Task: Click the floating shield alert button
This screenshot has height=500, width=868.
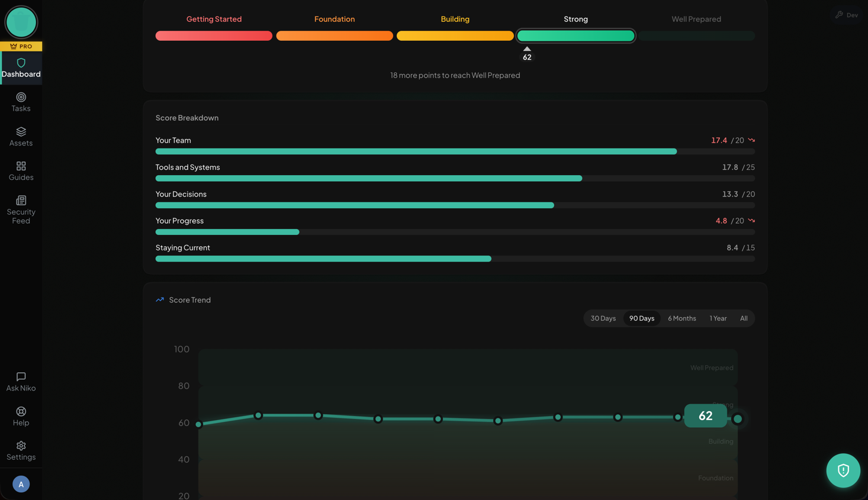Action: pyautogui.click(x=843, y=470)
